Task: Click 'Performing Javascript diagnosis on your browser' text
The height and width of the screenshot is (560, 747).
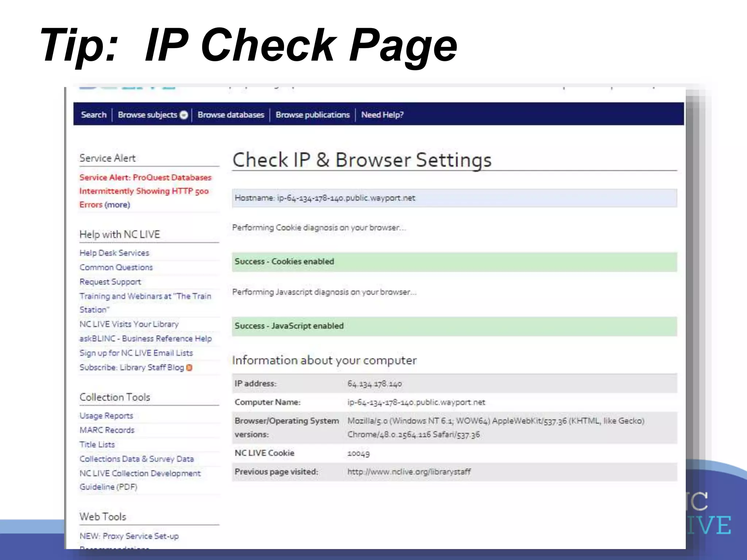Action: [x=324, y=292]
